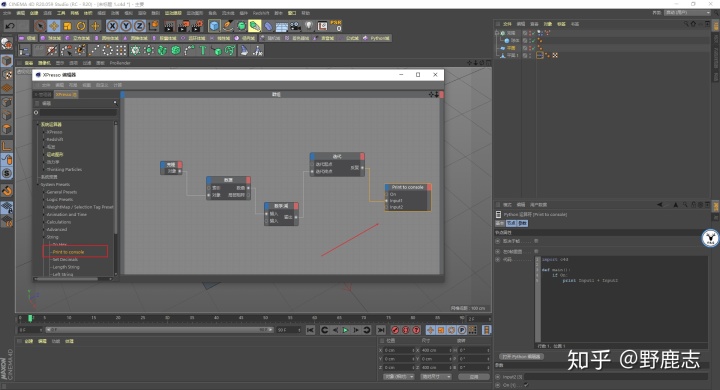Click Play forward in timeline
The height and width of the screenshot is (390, 720).
(345, 330)
